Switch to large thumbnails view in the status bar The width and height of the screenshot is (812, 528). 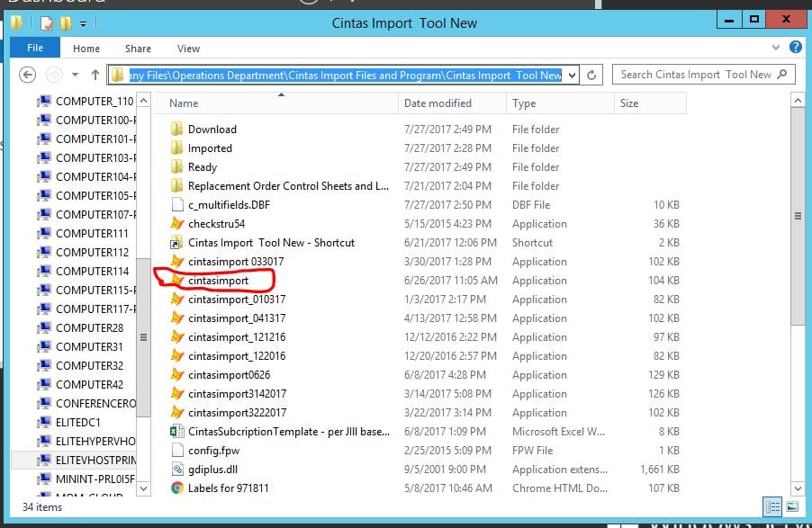790,506
